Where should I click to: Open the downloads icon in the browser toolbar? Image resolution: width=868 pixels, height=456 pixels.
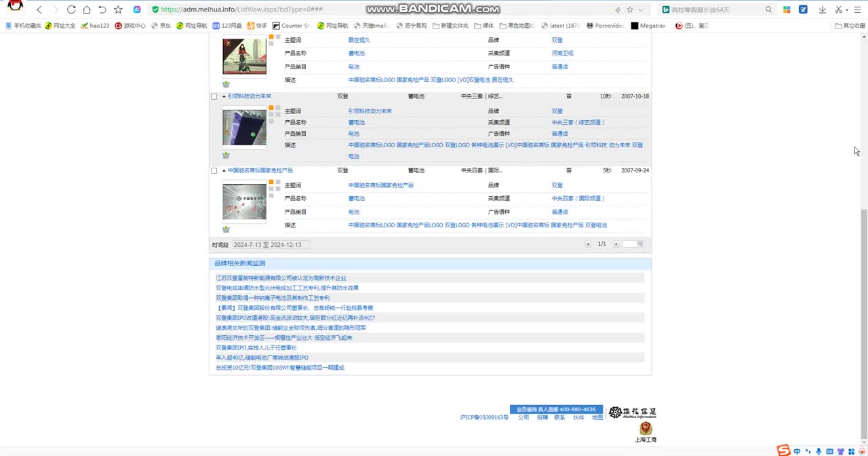tap(822, 9)
